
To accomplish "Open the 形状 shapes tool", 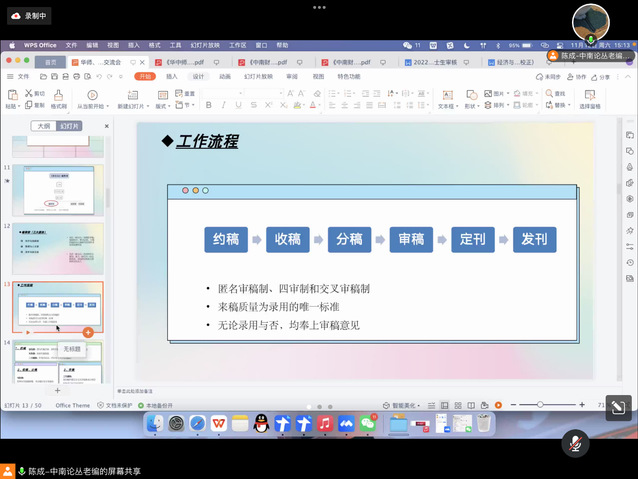I will coord(471,95).
